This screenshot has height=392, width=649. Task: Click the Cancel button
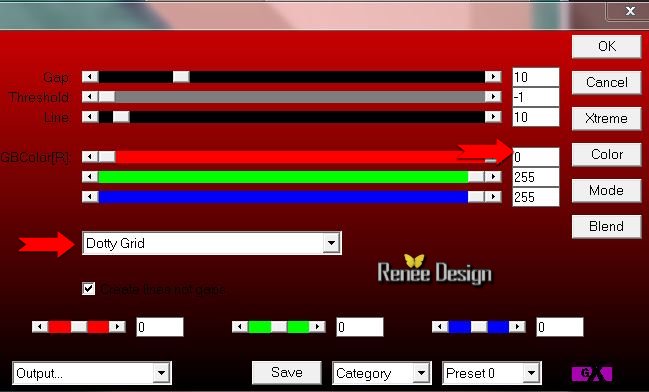[x=607, y=82]
